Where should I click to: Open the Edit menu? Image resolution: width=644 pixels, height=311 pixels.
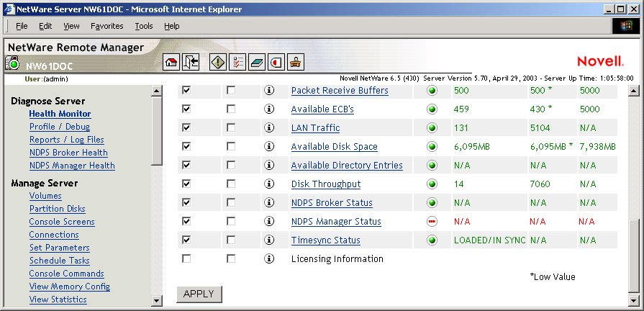click(x=45, y=27)
